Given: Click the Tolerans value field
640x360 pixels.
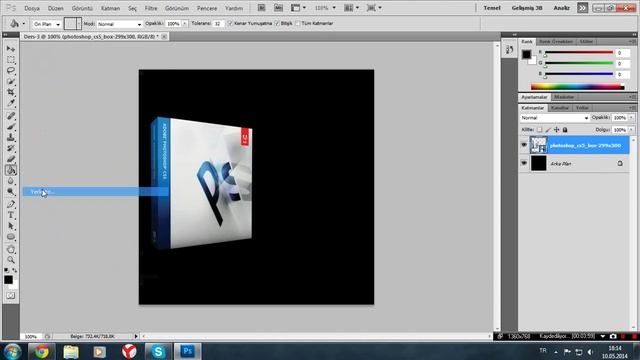Looking at the screenshot, I should (218, 24).
